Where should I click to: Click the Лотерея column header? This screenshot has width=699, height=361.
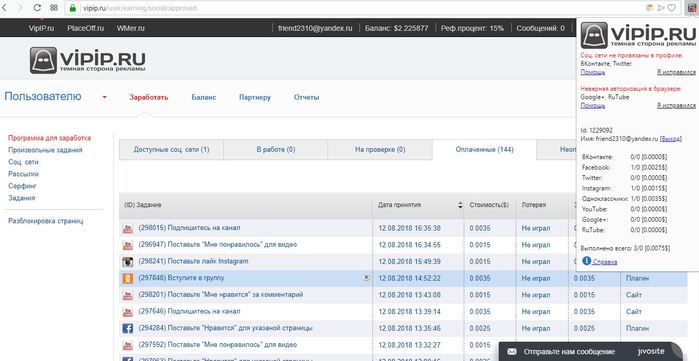[x=534, y=205]
